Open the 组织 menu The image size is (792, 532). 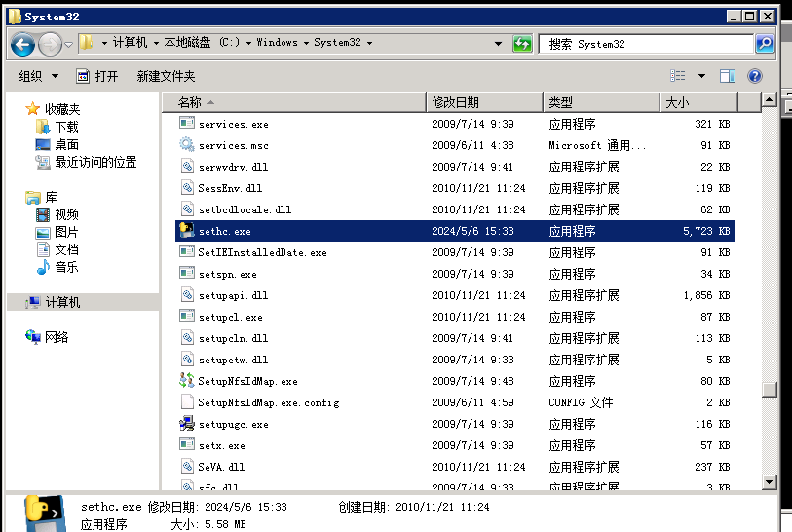coord(38,76)
